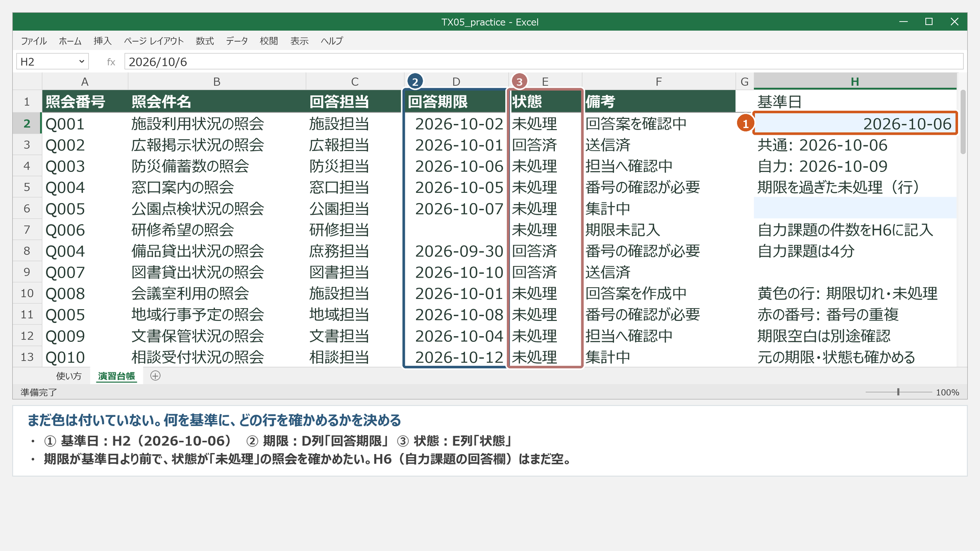Screen dimensions: 980x551
Task: Click the zoom level 100% text
Action: [x=947, y=392]
